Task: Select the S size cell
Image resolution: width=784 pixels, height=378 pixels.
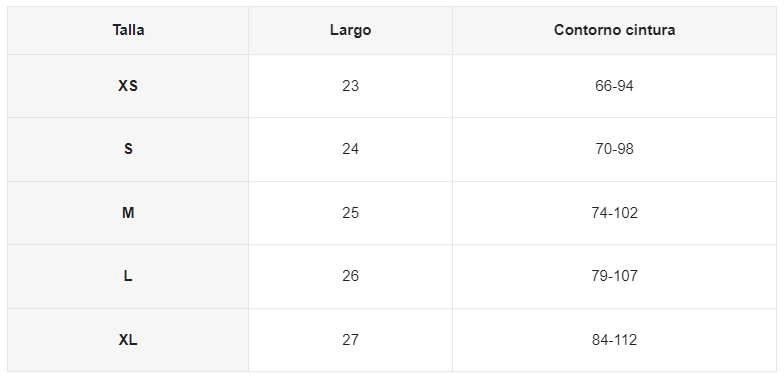Action: pyautogui.click(x=128, y=150)
